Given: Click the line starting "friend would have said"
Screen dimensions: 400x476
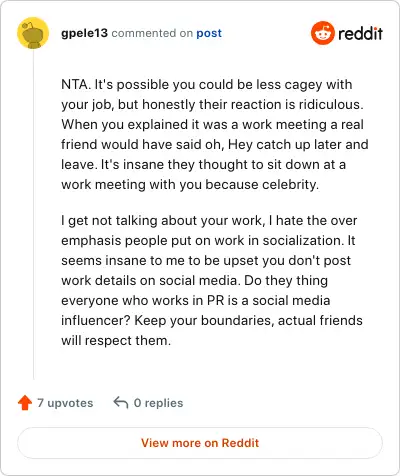Looking at the screenshot, I should click(x=215, y=144).
